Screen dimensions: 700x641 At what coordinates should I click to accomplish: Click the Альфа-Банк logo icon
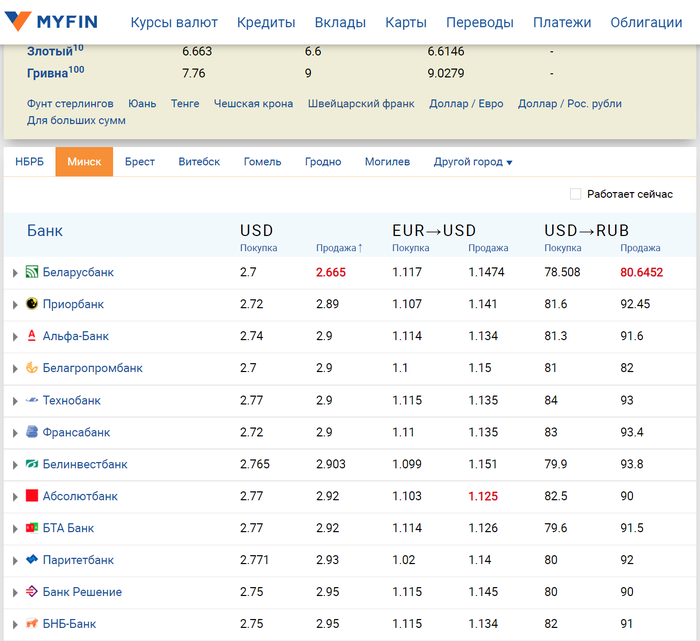click(32, 336)
